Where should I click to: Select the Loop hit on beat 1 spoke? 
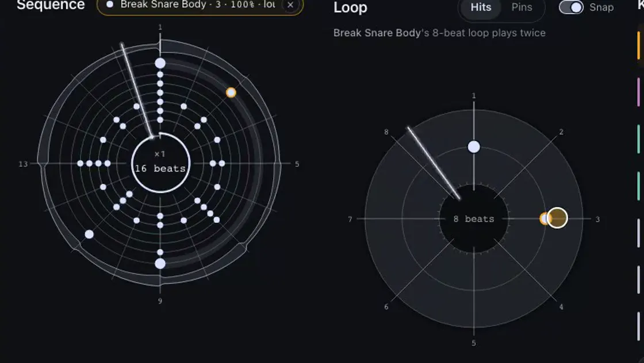pos(474,147)
